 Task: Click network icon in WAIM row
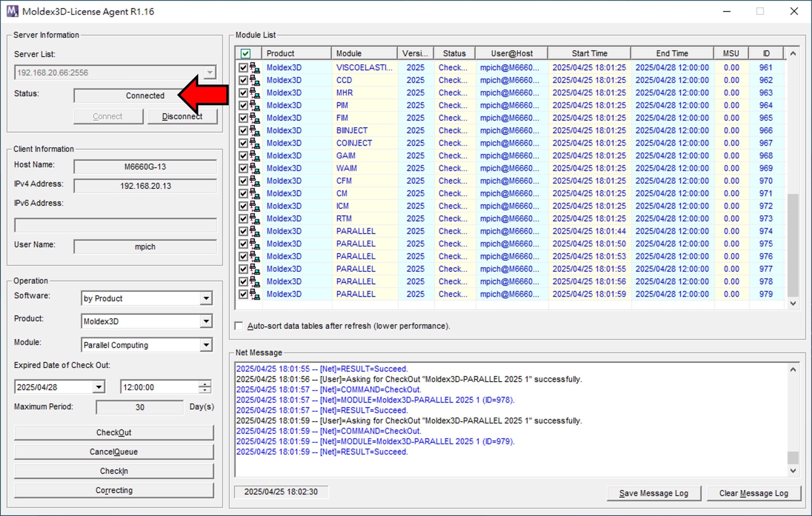[x=255, y=168]
